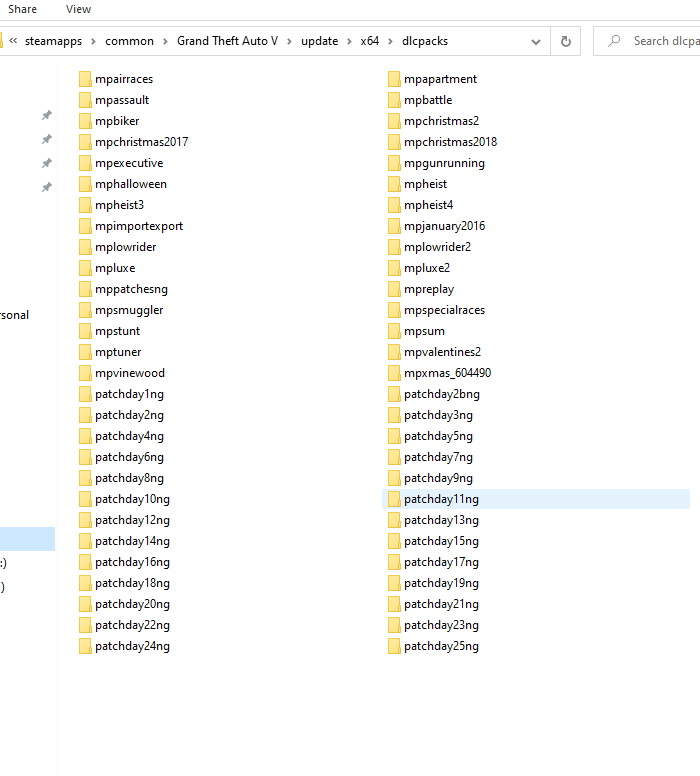Select the mpexecutive folder icon
This screenshot has width=700, height=776.
85,163
